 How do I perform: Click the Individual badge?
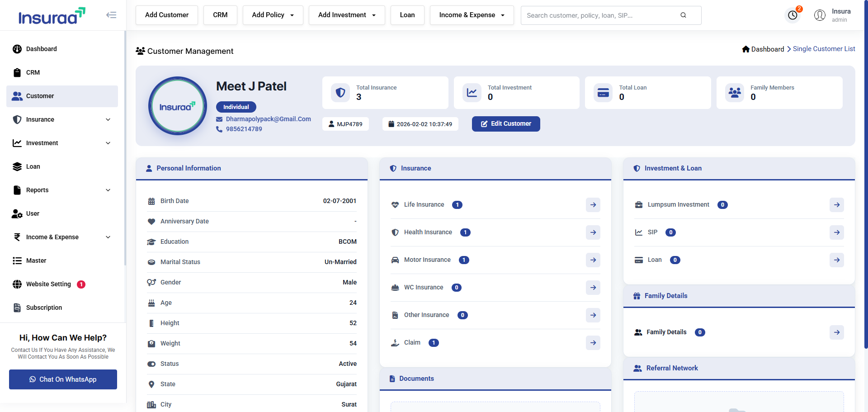coord(236,107)
